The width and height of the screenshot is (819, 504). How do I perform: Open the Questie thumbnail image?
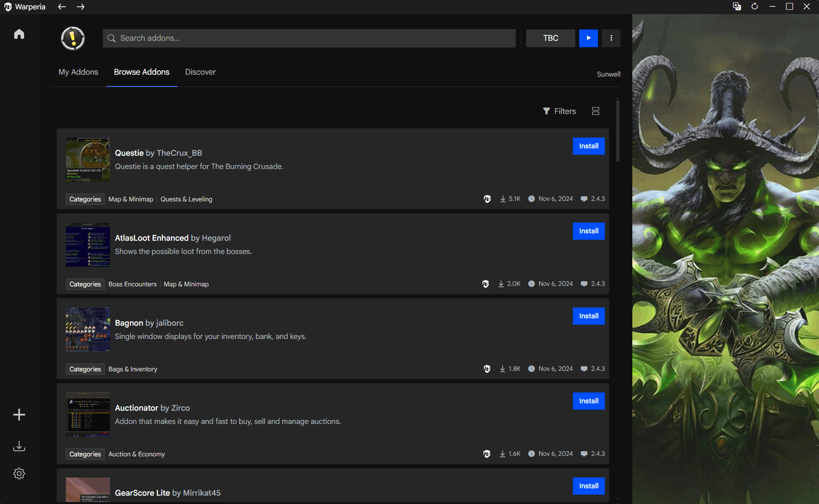pos(88,160)
